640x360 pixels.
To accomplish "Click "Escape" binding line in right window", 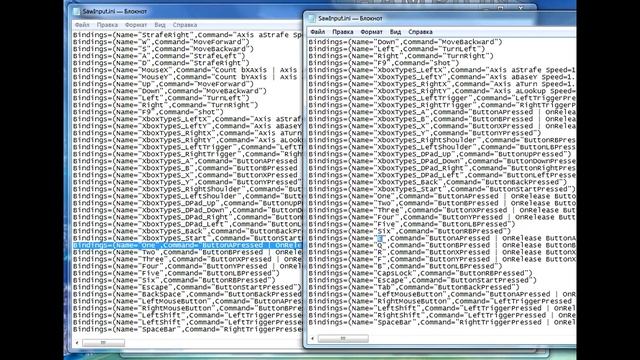I will coord(422,280).
